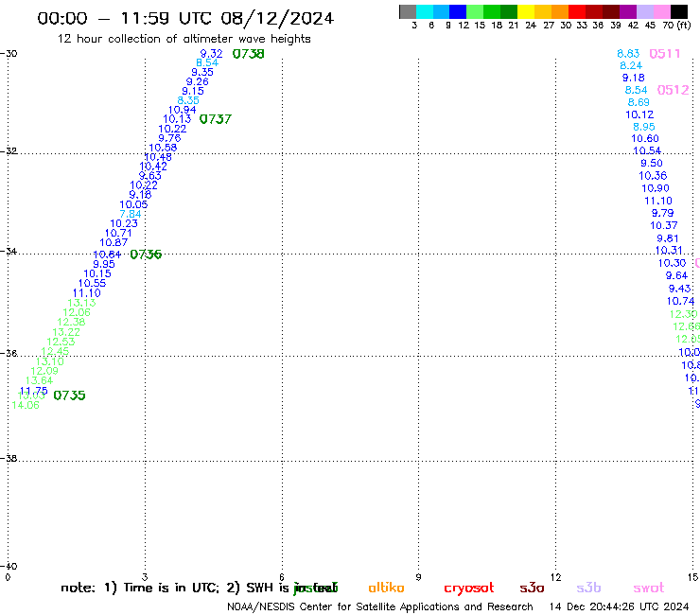Click the swot track value 10.90

pos(656,188)
